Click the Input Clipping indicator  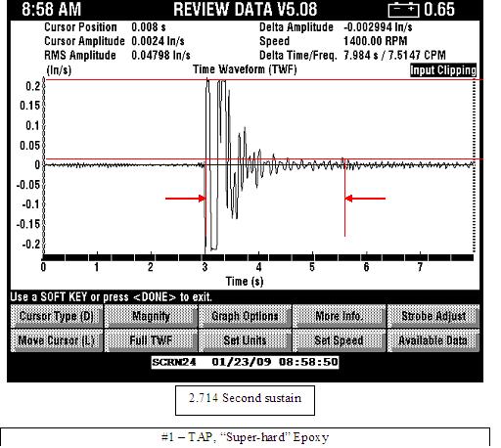coord(443,70)
